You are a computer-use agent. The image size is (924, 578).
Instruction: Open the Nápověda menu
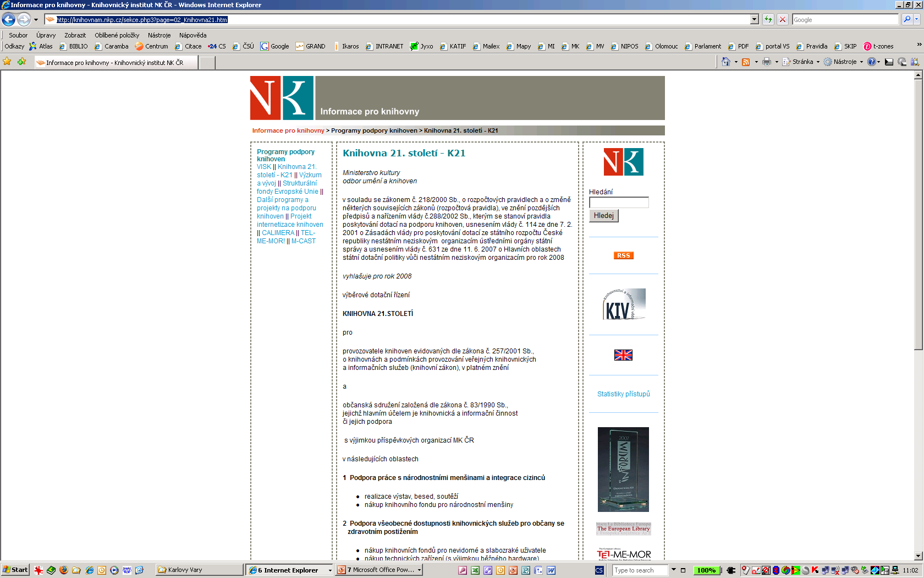(x=193, y=35)
